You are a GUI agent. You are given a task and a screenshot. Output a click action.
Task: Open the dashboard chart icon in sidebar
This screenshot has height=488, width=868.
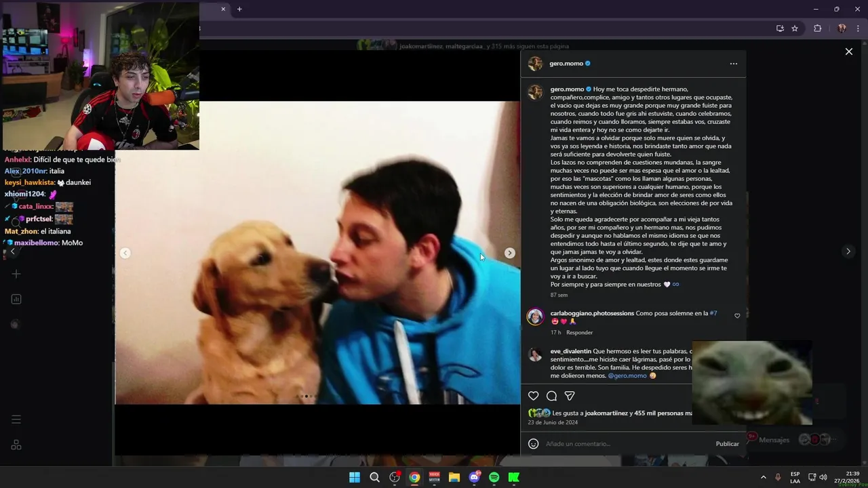pyautogui.click(x=16, y=299)
